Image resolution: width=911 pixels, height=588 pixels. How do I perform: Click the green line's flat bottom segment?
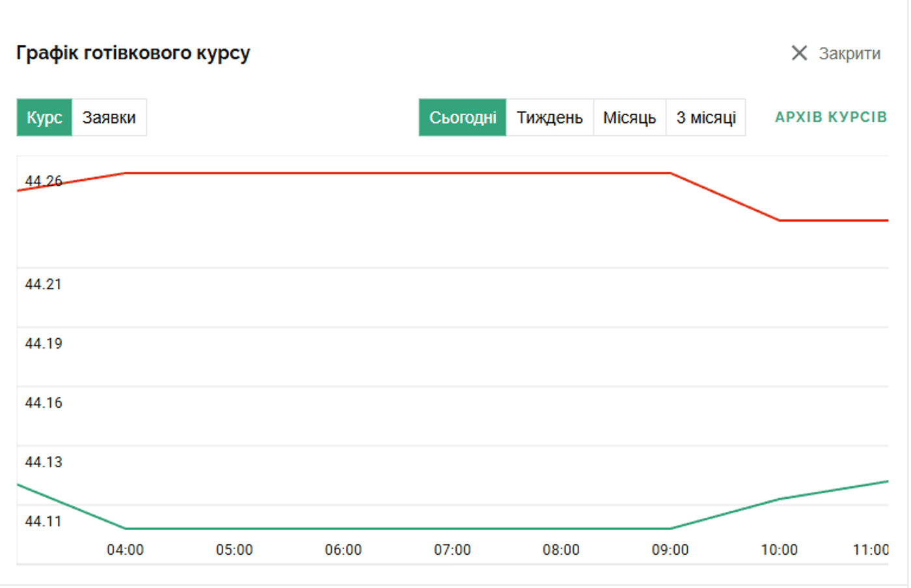point(398,528)
